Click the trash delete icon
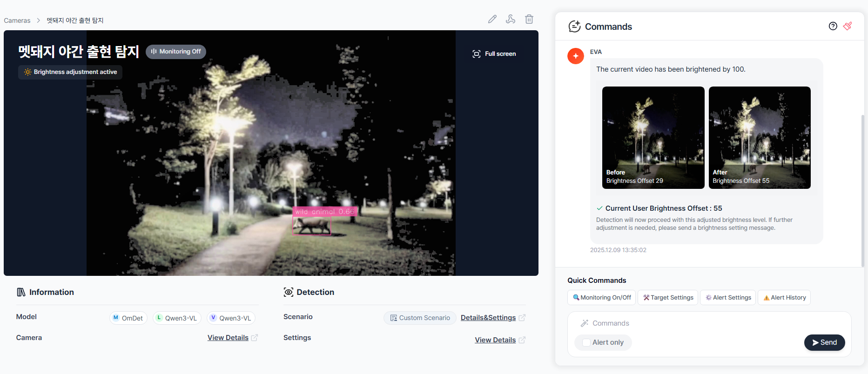This screenshot has height=374, width=868. click(529, 19)
